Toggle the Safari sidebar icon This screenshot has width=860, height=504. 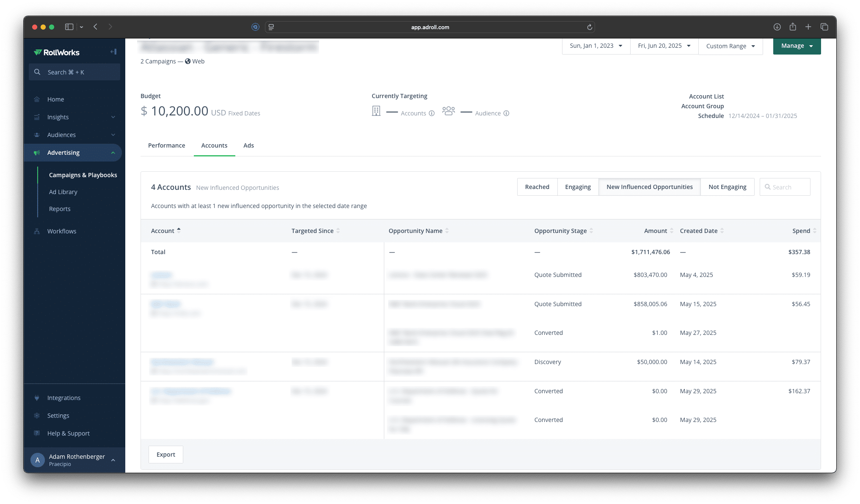[69, 27]
